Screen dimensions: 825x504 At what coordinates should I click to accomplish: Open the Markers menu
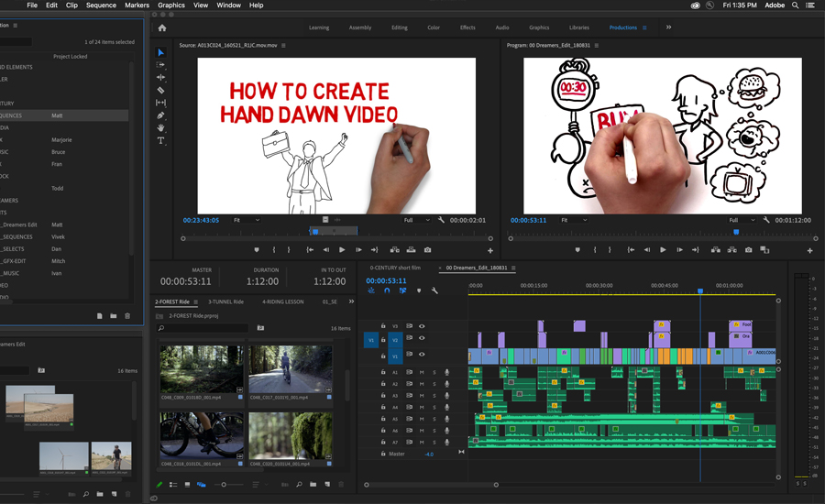click(137, 5)
